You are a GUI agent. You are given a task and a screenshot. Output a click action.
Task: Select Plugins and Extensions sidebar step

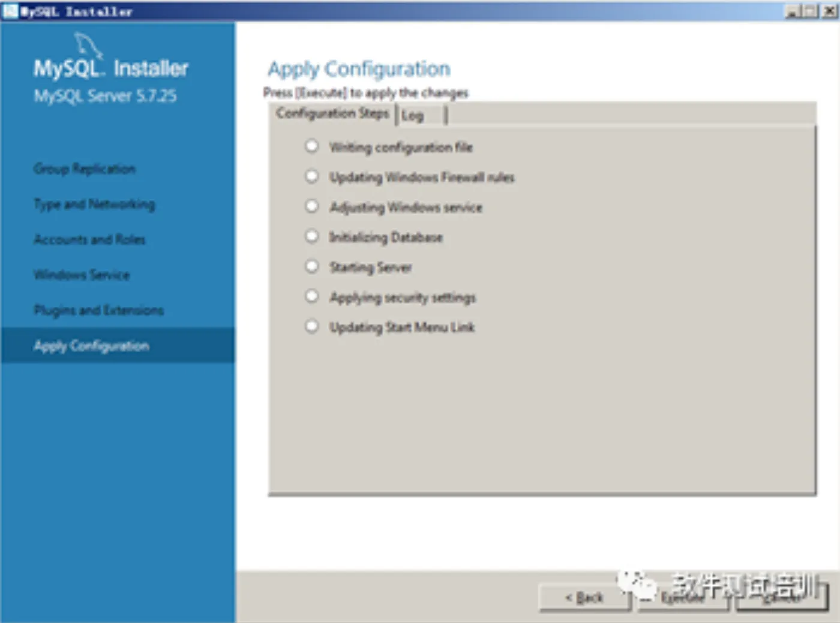pos(99,310)
